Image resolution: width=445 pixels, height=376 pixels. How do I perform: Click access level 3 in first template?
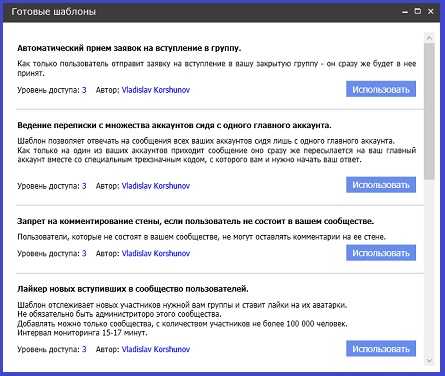click(x=84, y=90)
